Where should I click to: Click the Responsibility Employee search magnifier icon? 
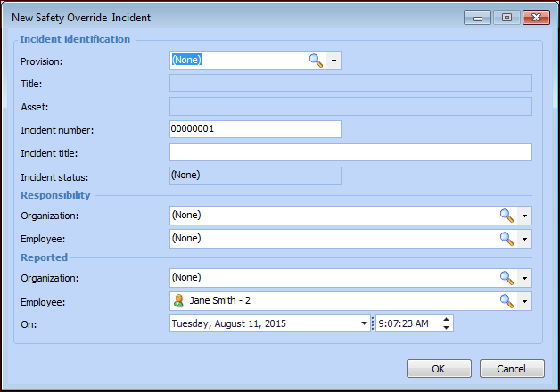[506, 239]
